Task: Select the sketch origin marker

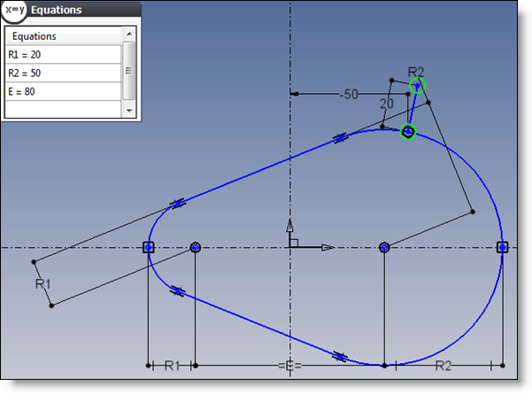Action: tap(290, 247)
